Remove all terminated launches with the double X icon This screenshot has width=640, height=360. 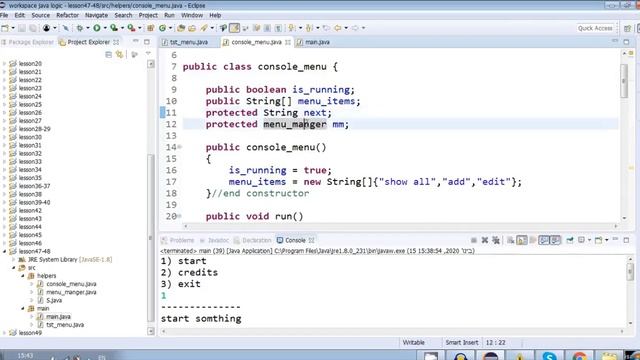496,240
